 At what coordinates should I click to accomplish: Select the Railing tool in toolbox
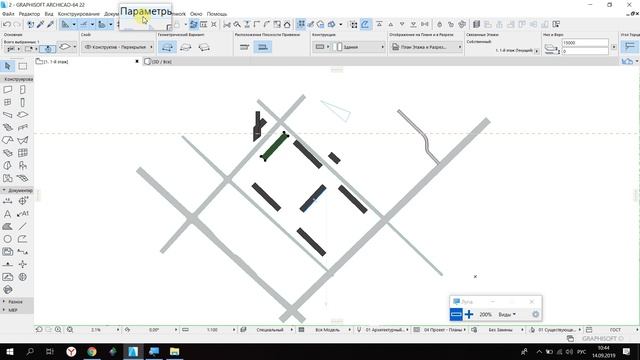(23, 127)
